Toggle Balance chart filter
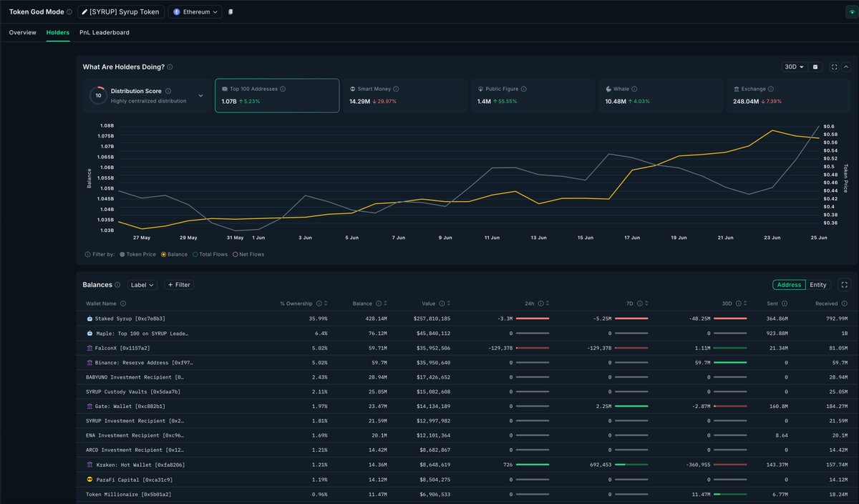859x504 pixels. [174, 254]
